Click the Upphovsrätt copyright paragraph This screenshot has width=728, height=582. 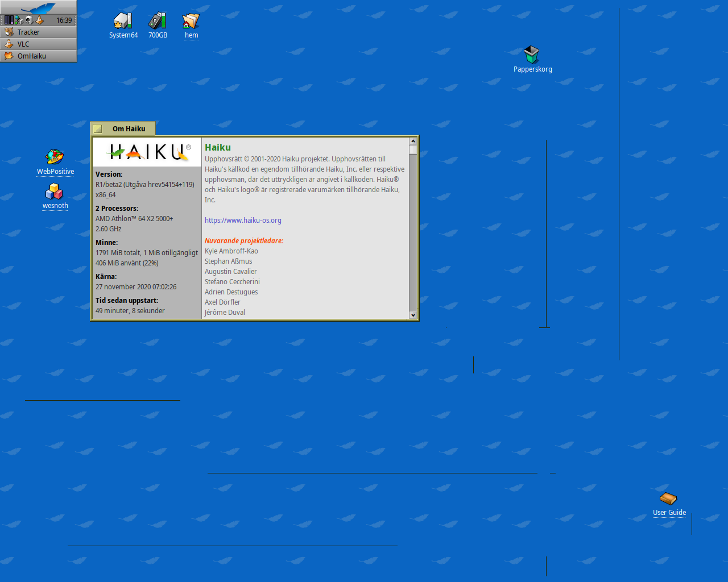[305, 180]
